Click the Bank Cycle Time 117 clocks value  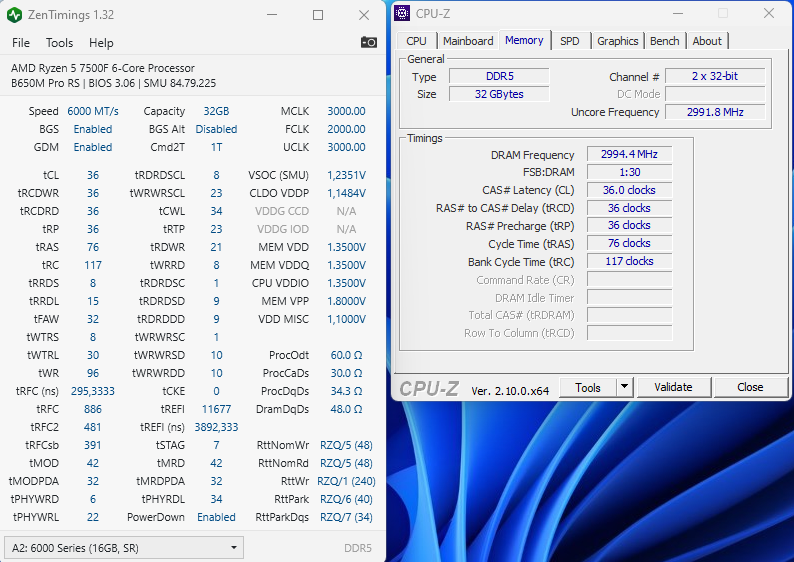pos(629,261)
